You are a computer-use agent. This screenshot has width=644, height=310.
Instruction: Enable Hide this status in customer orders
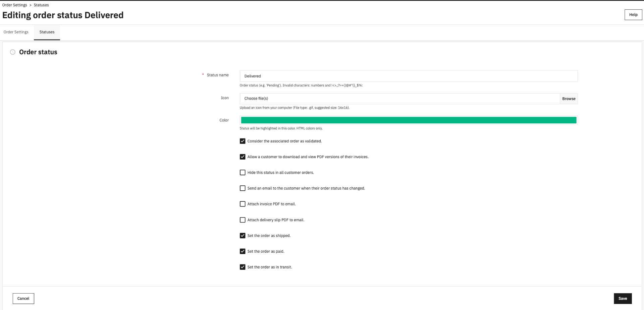[x=243, y=173]
